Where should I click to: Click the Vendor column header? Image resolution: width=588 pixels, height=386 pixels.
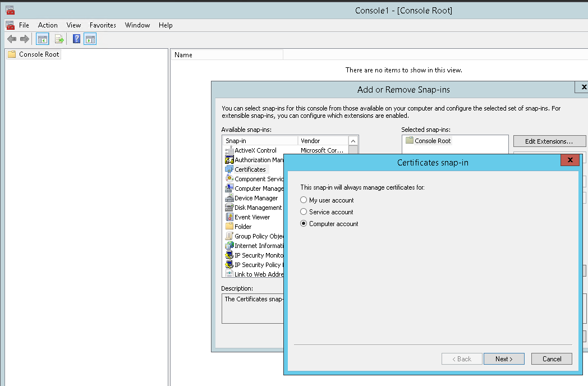click(323, 141)
